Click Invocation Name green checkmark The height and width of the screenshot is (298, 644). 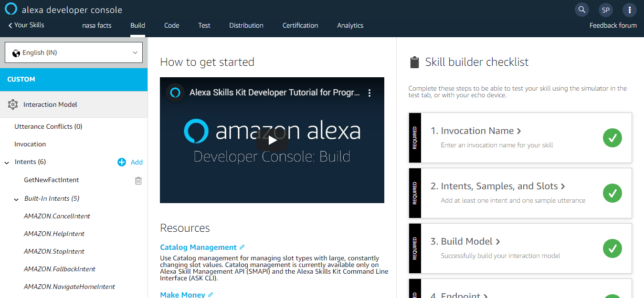(x=612, y=138)
